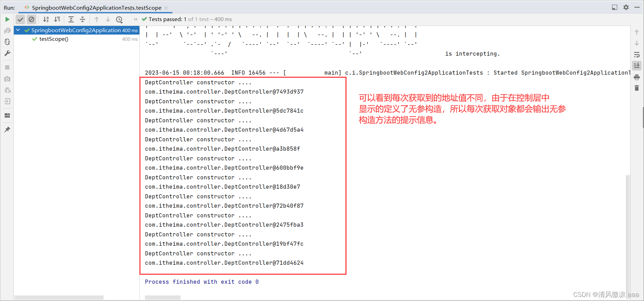Click the Run panel window layout icon

(x=615, y=7)
